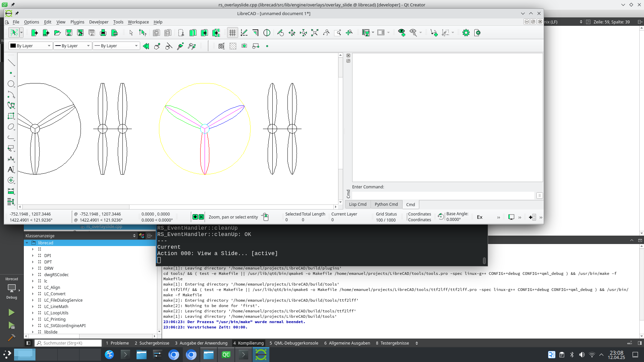This screenshot has height=362, width=644.
Task: Expand the DPI item in class tree
Action: click(33, 256)
